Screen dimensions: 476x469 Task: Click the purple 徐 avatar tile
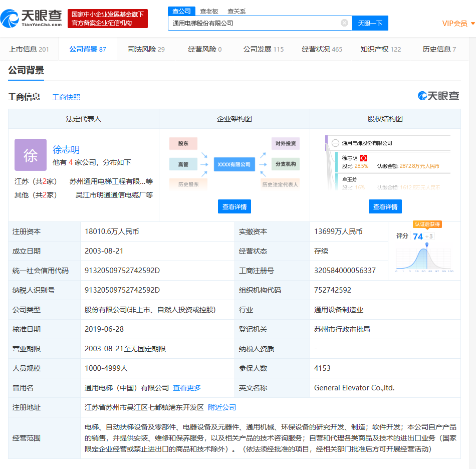click(31, 155)
